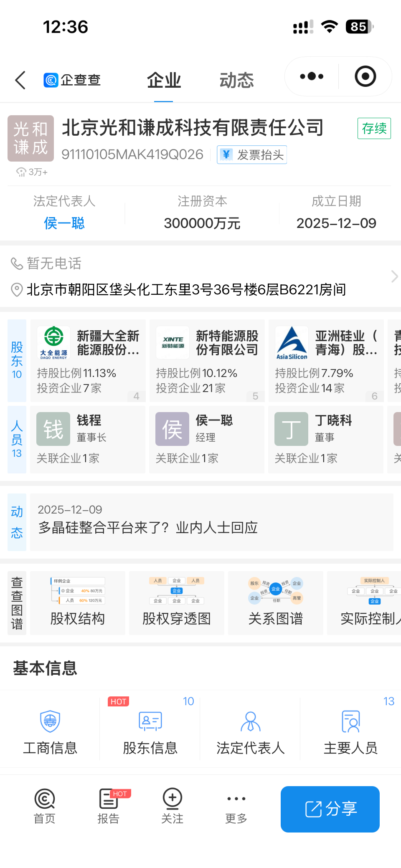Tap the 侯 avatar in personnel row
This screenshot has height=868, width=401.
click(172, 429)
